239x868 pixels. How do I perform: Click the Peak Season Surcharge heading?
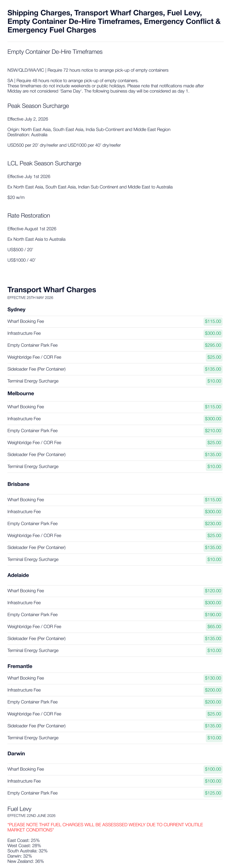pyautogui.click(x=38, y=106)
